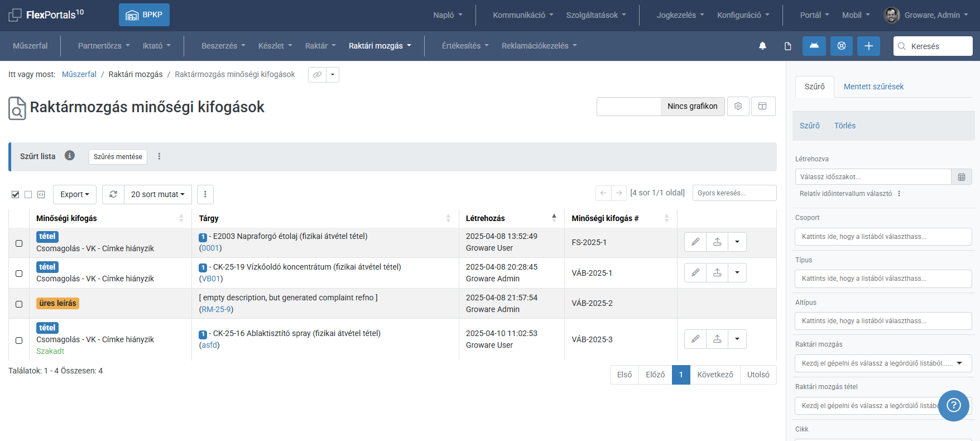Image resolution: width=980 pixels, height=441 pixels.
Task: Expand row actions caret for VÁB-2025-3
Action: [x=737, y=339]
